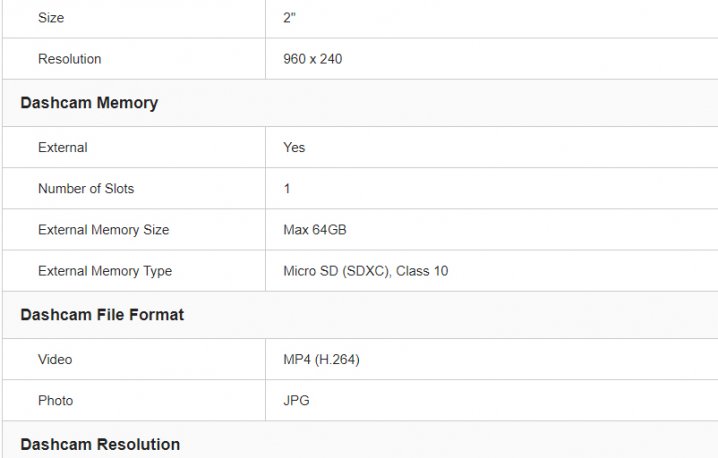The height and width of the screenshot is (458, 718).
Task: Click the Dashcam Memory section header
Action: (89, 103)
